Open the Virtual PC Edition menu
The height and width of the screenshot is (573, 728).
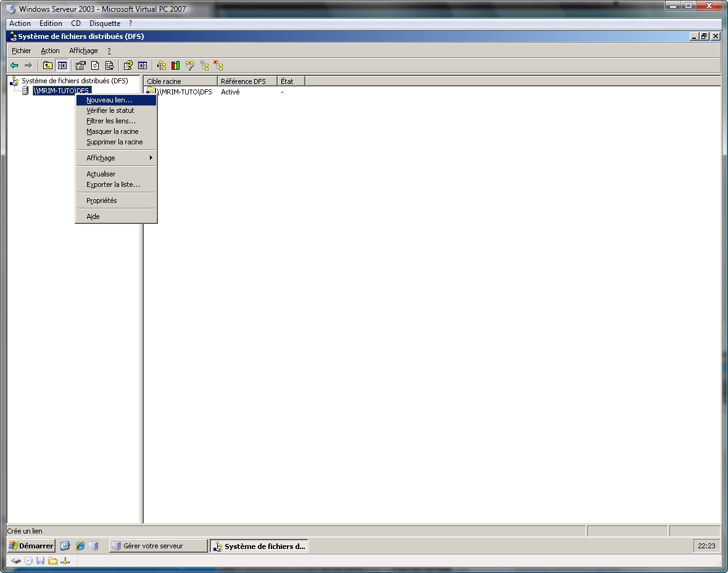click(51, 23)
